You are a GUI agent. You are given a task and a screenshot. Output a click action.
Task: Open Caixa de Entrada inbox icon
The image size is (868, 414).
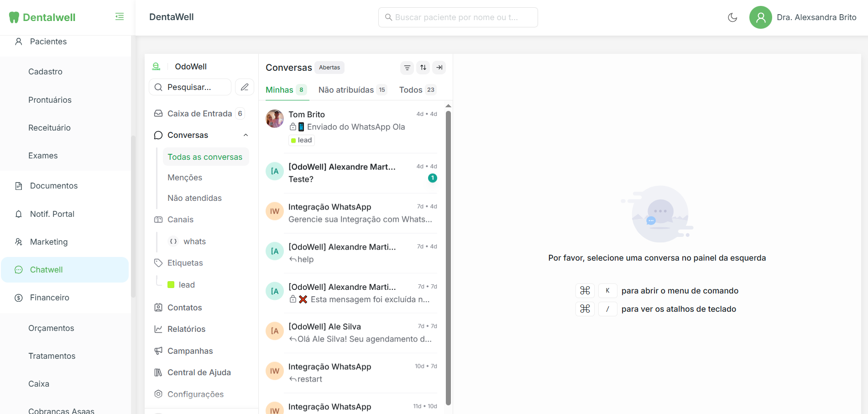[158, 114]
